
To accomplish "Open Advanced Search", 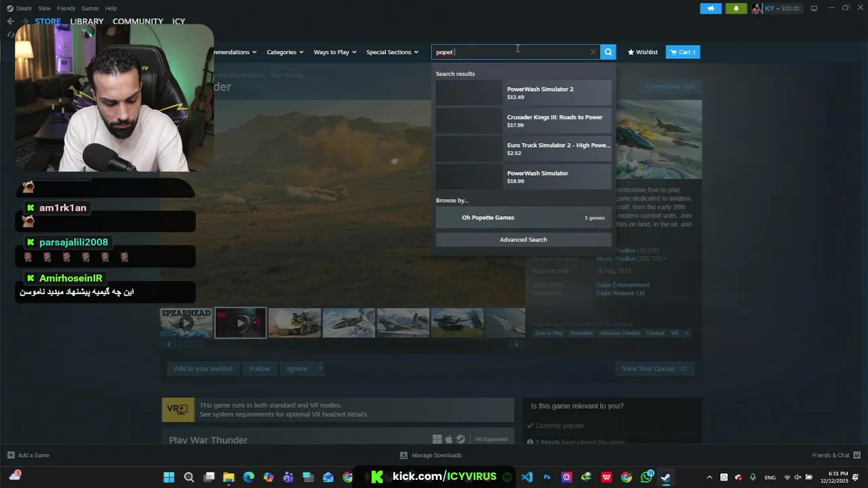I will (x=523, y=239).
